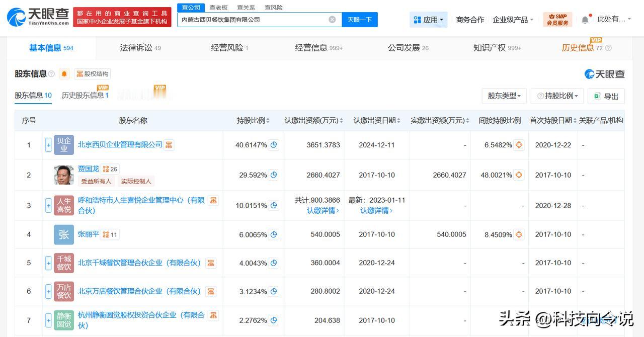Open 张丽平's 11 related companies badge
644x337 pixels.
point(110,234)
